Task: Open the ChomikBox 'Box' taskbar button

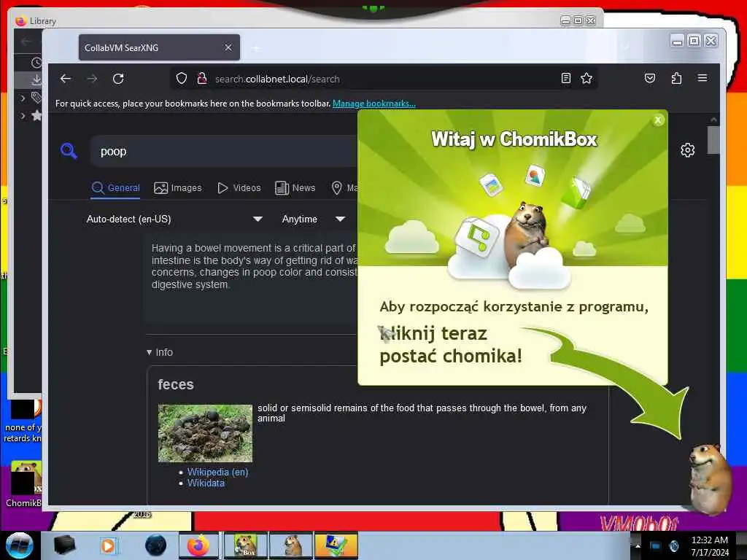Action: click(246, 545)
